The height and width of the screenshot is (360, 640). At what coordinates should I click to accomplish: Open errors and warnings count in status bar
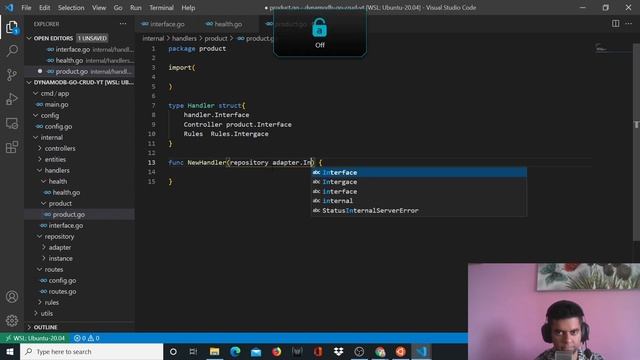pyautogui.click(x=87, y=338)
